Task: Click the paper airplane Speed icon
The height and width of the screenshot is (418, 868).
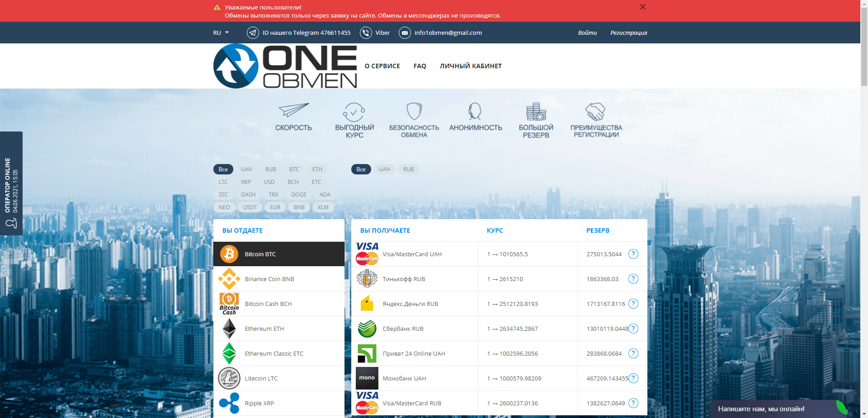Action: tap(293, 110)
